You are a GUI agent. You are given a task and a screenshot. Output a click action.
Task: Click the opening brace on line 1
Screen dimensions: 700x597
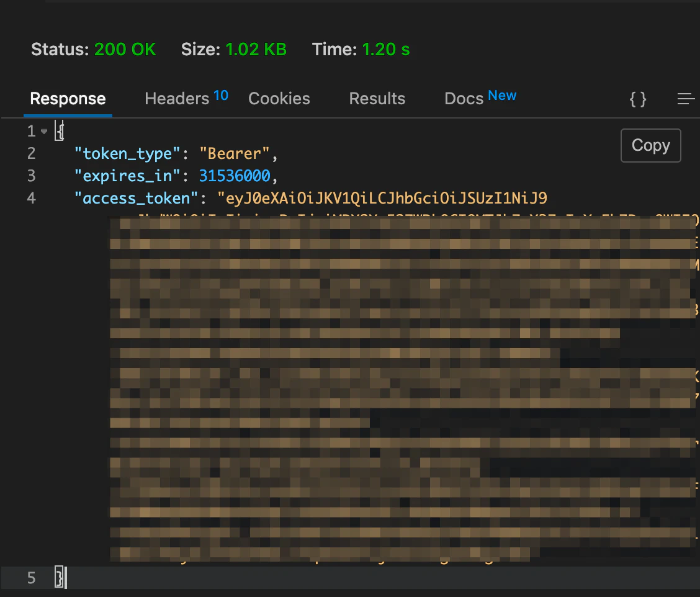point(60,131)
